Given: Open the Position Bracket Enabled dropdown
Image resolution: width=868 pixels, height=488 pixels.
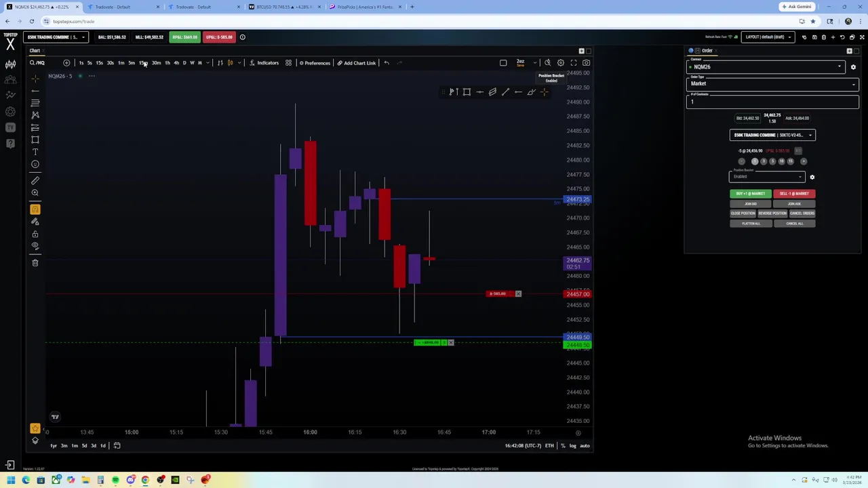Looking at the screenshot, I should [767, 176].
